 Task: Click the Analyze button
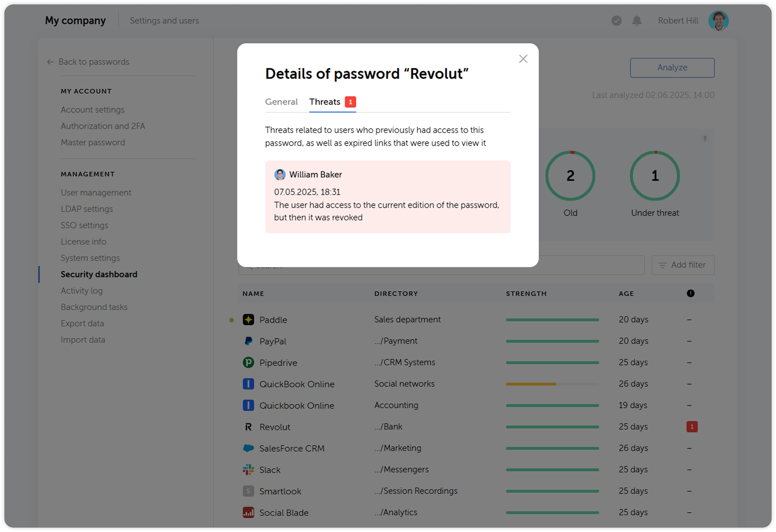coord(672,68)
